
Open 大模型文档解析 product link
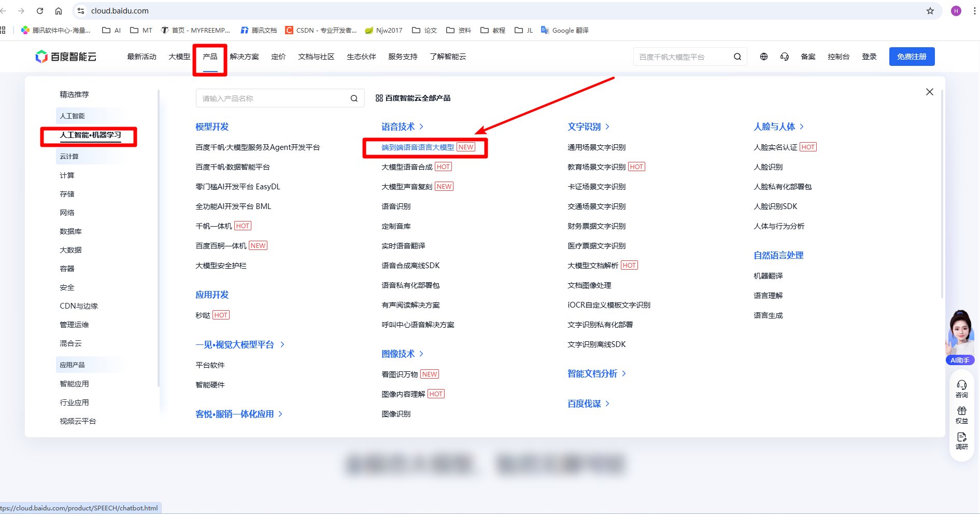(593, 266)
